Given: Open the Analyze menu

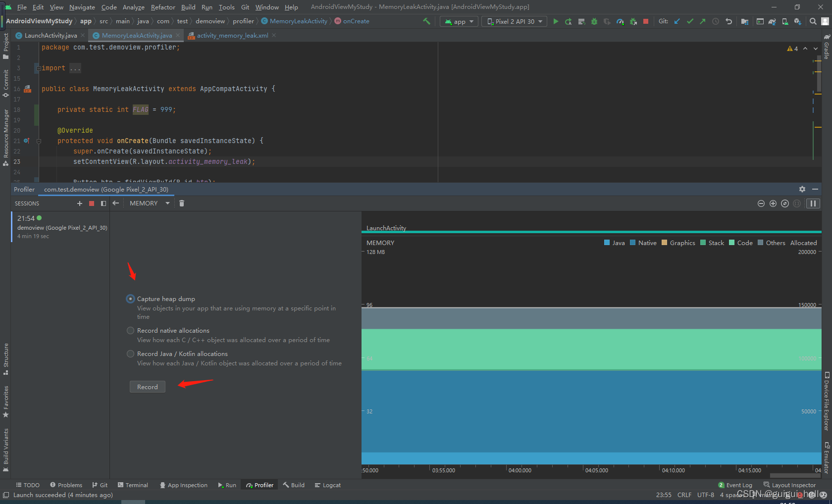Looking at the screenshot, I should point(134,7).
